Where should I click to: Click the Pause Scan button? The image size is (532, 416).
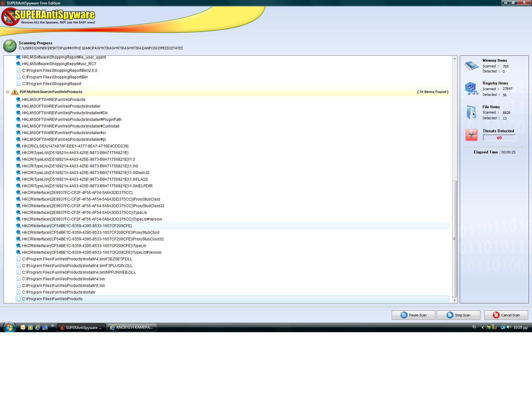click(413, 315)
